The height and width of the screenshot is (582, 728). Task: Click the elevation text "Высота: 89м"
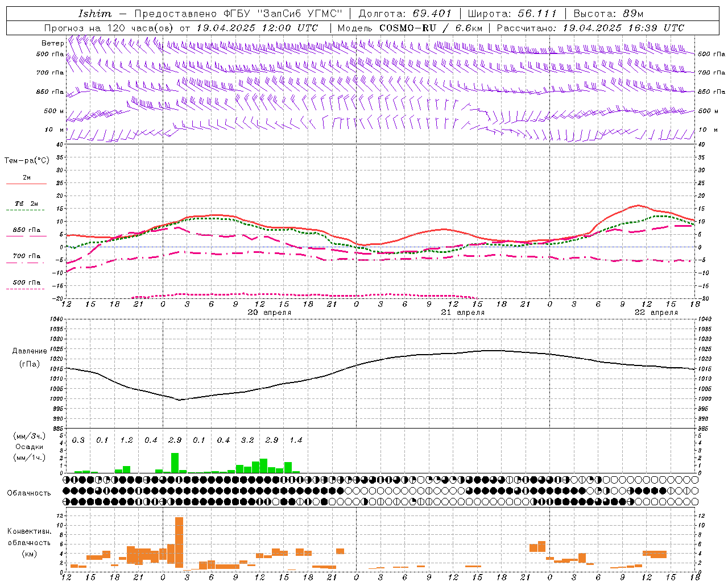608,14
